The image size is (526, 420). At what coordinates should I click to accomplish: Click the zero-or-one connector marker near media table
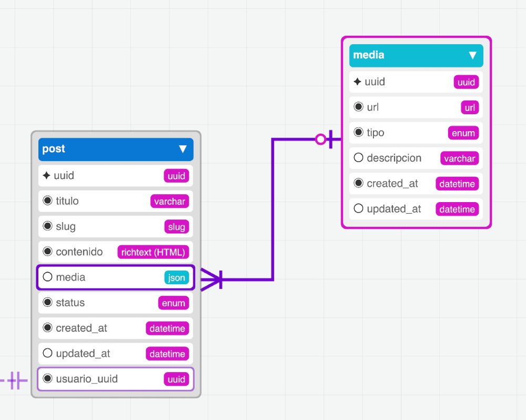pos(325,139)
